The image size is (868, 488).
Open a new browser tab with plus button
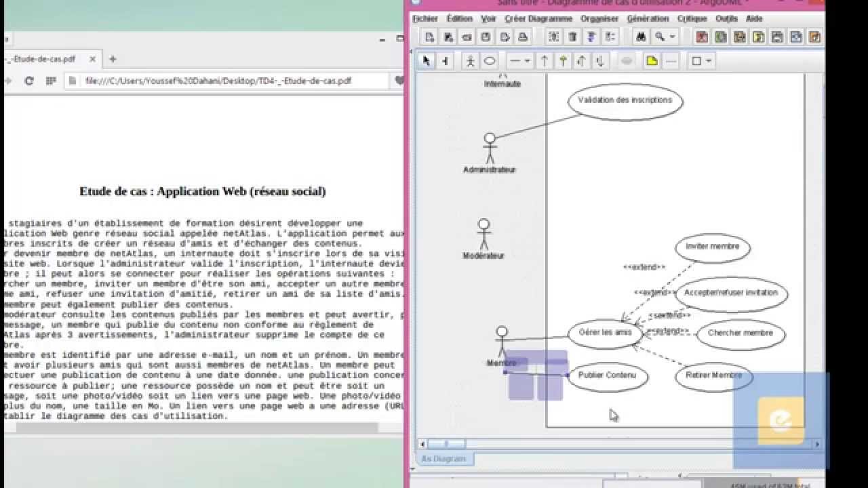tap(113, 59)
